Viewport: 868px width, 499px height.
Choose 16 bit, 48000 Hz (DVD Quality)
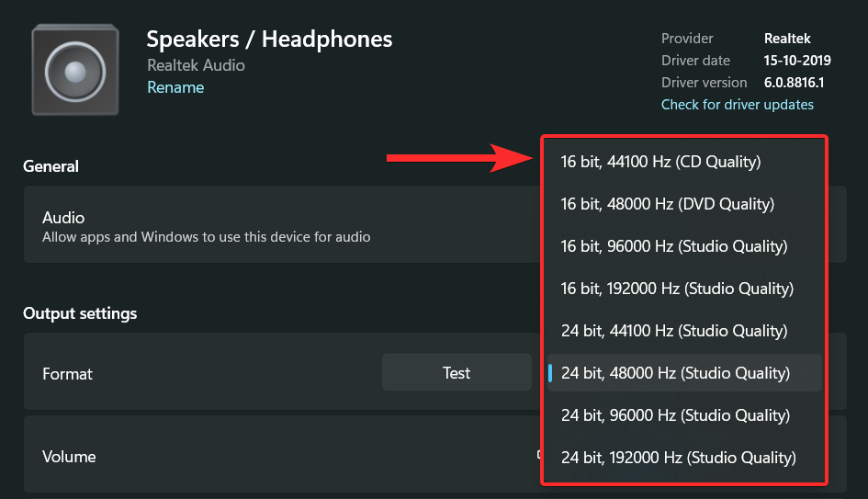click(x=667, y=204)
